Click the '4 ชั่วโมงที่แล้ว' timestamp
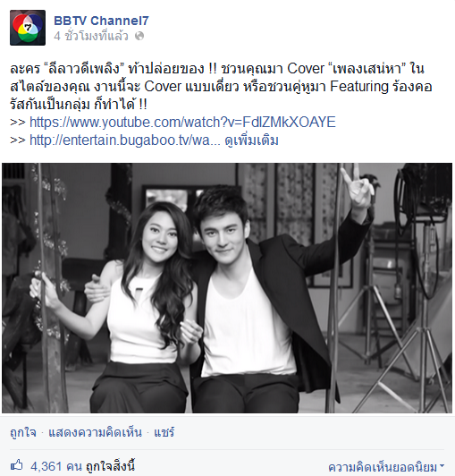455x476 pixels. 91,36
